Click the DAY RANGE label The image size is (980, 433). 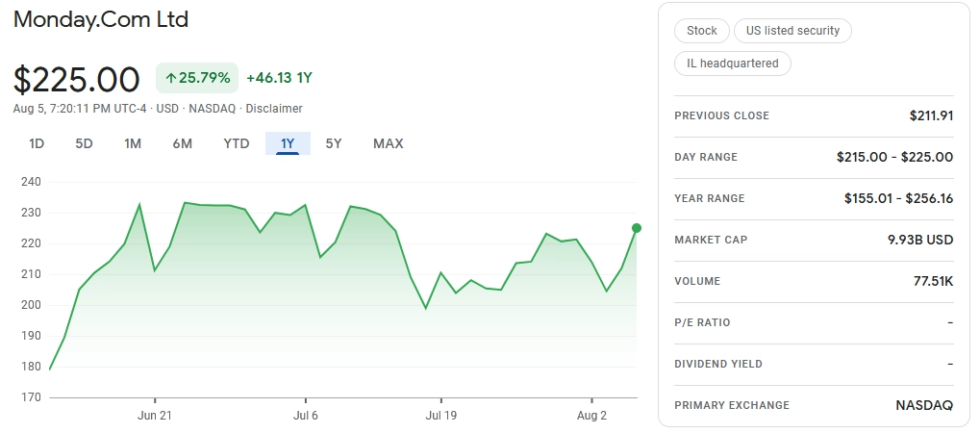pyautogui.click(x=706, y=157)
